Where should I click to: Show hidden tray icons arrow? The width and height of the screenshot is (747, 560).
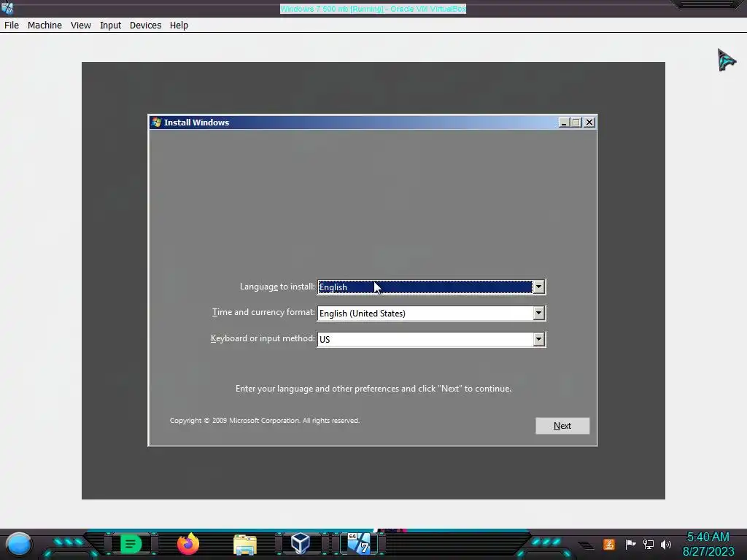(587, 545)
